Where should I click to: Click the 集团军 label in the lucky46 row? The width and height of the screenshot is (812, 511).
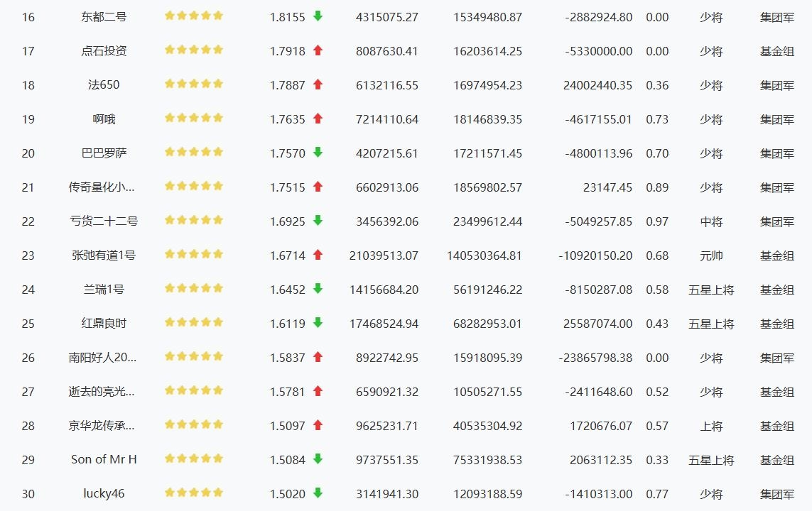(776, 494)
